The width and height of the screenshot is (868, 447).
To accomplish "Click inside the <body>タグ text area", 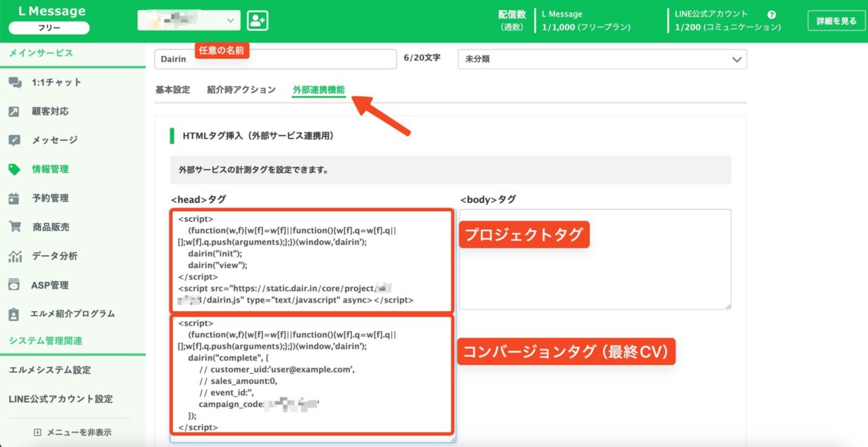I will pos(595,259).
